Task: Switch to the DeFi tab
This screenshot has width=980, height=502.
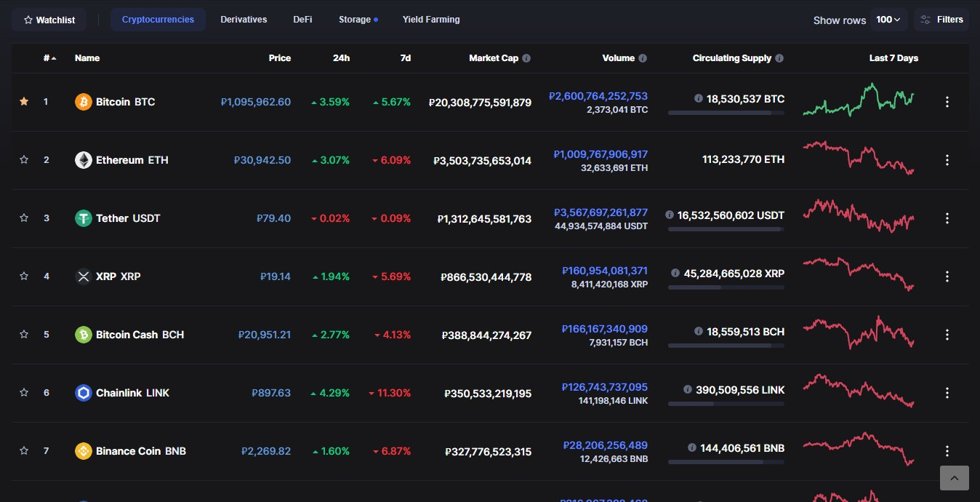Action: click(x=302, y=20)
